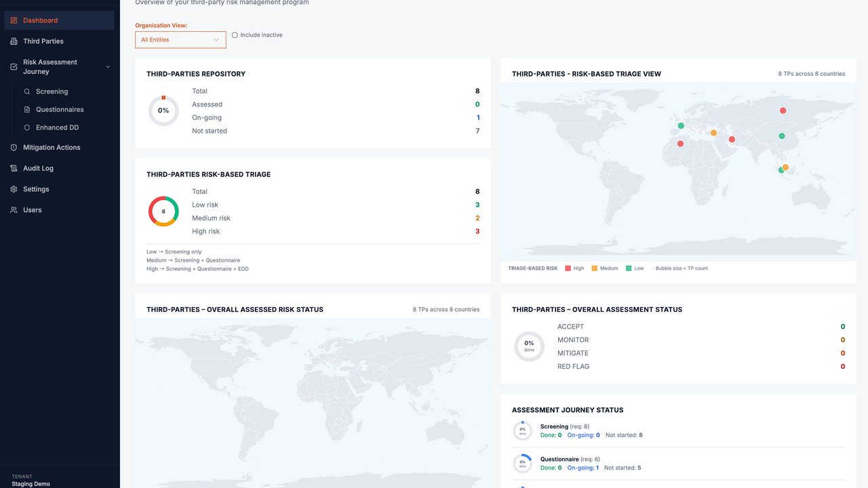Click the Audit Log scroll icon
868x488 pixels.
(14, 168)
